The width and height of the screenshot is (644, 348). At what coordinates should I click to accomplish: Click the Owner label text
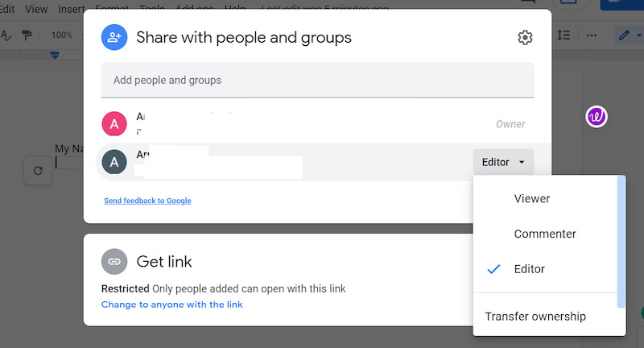[x=510, y=124]
